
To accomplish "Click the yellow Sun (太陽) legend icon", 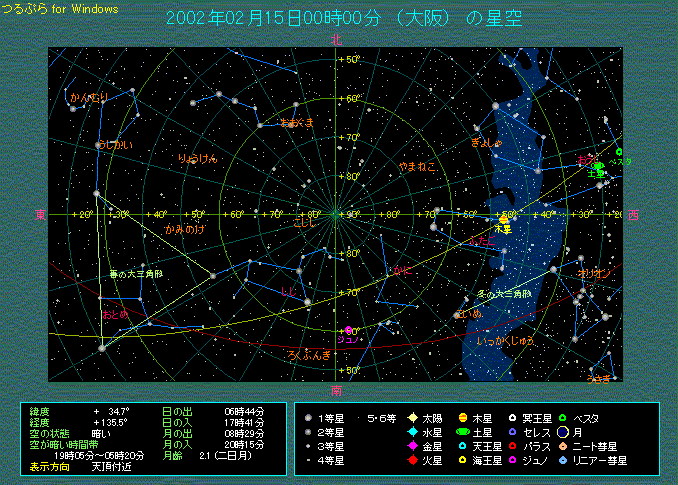I will [x=412, y=418].
